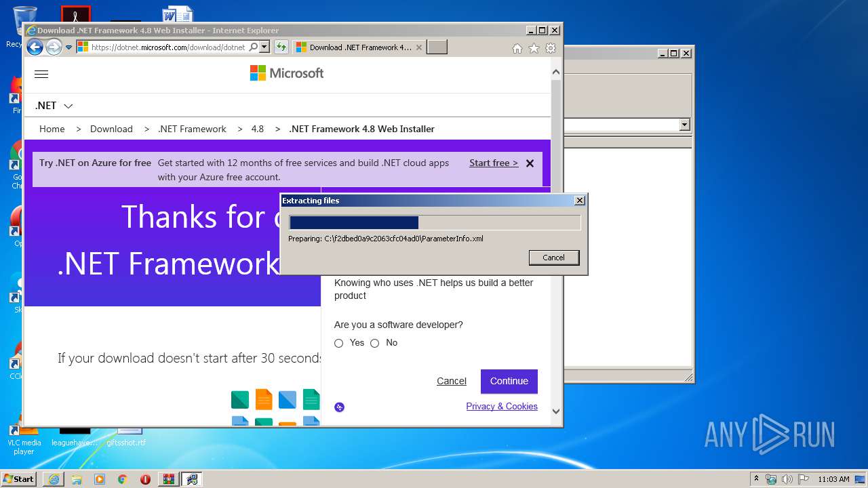The image size is (868, 488).
Task: Open a new blank tab
Action: tap(437, 47)
